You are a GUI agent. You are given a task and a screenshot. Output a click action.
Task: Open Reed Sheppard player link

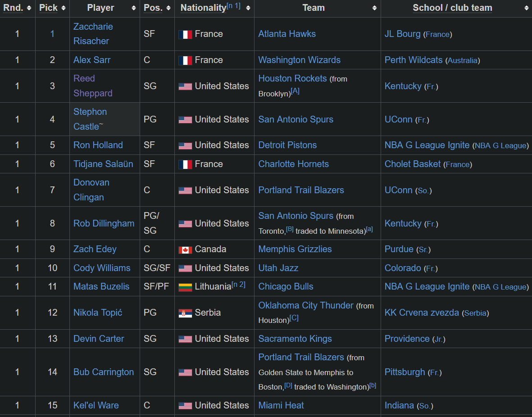(93, 86)
